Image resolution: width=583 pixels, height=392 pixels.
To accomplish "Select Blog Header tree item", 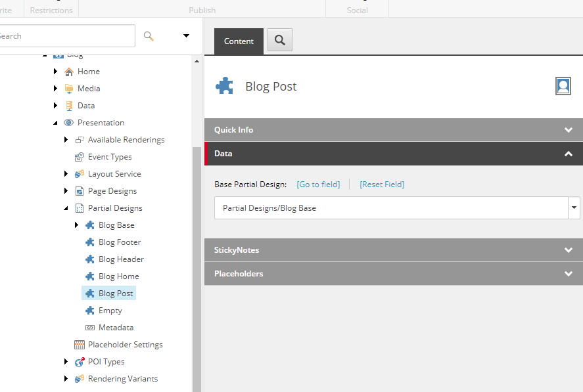I will (x=121, y=259).
